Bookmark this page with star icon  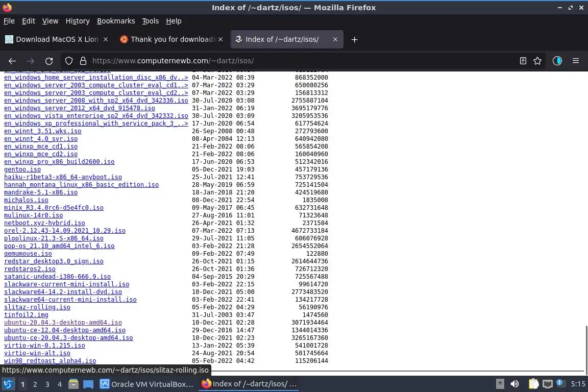[537, 61]
